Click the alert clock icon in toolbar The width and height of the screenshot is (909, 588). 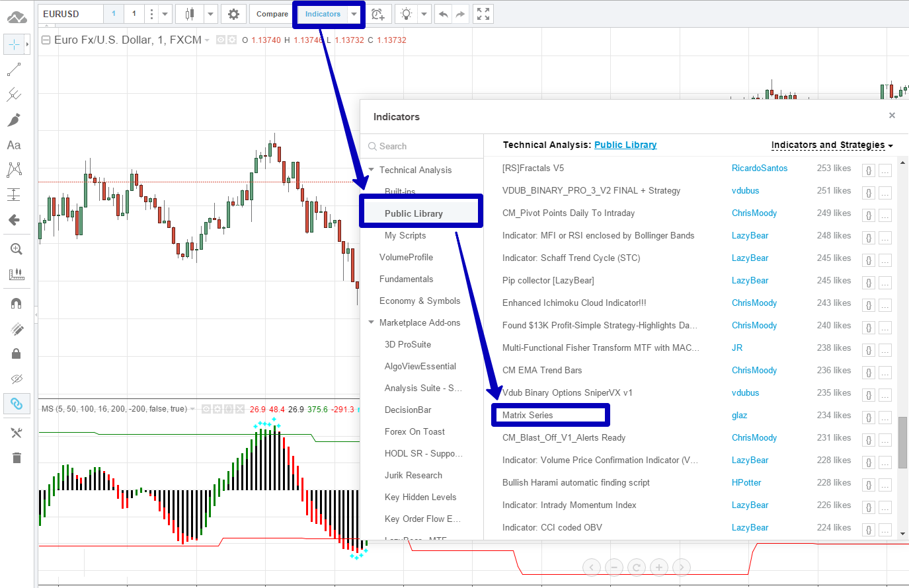[x=378, y=14]
